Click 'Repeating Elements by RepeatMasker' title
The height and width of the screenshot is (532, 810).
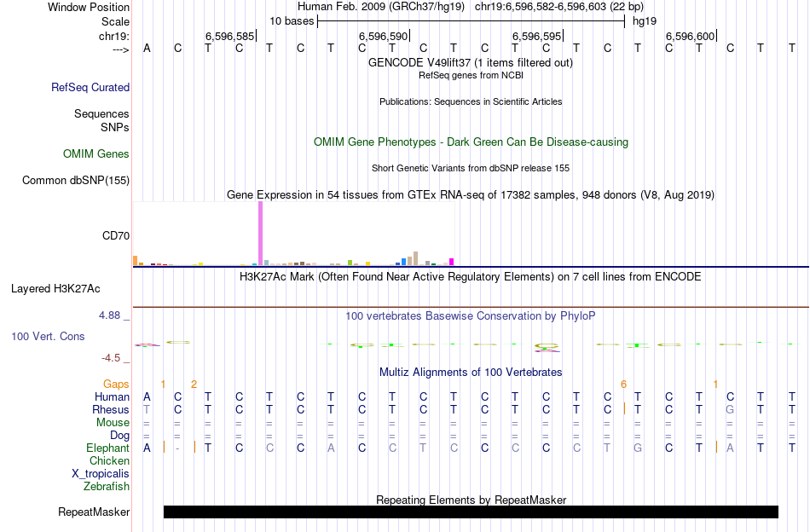(471, 500)
